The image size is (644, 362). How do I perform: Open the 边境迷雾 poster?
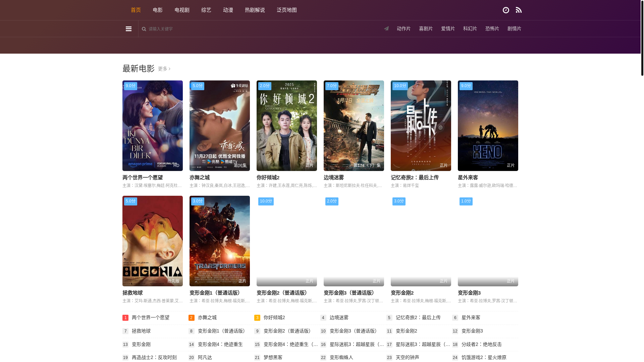354,126
